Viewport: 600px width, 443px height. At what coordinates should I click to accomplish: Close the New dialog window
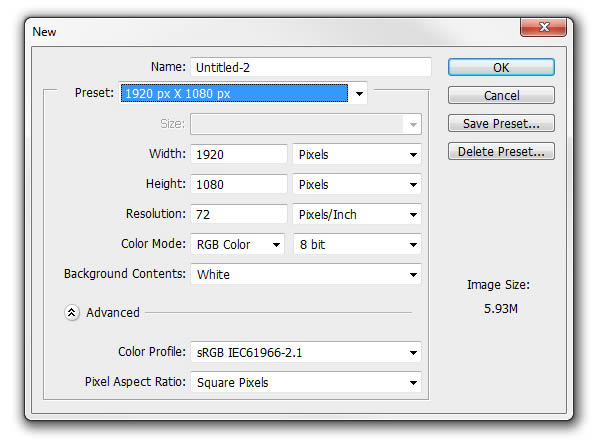tap(543, 27)
